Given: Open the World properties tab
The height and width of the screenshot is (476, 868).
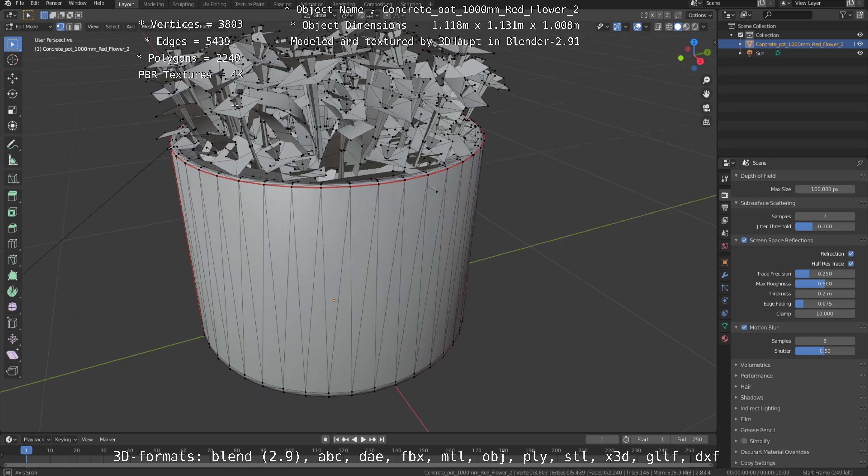Looking at the screenshot, I should pos(724,246).
